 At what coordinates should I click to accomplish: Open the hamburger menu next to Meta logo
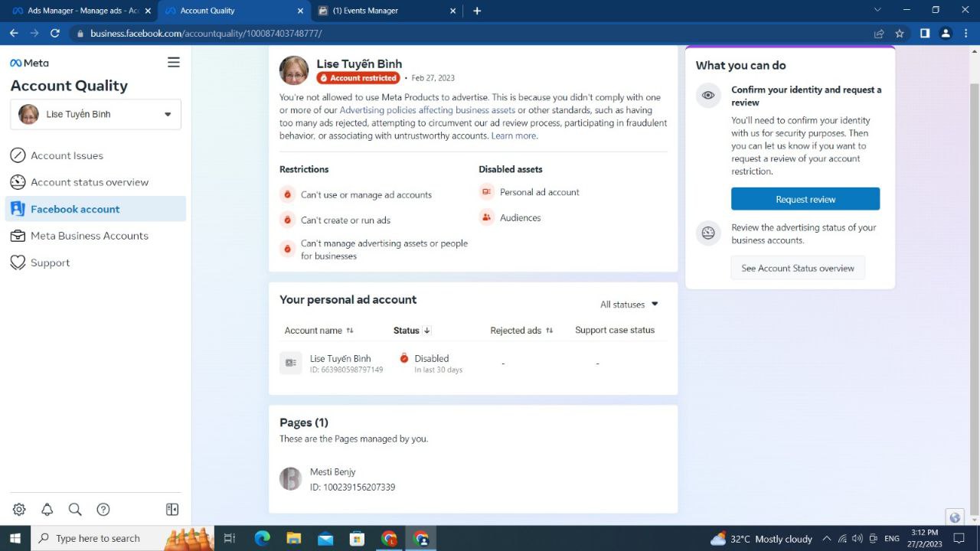pos(174,63)
